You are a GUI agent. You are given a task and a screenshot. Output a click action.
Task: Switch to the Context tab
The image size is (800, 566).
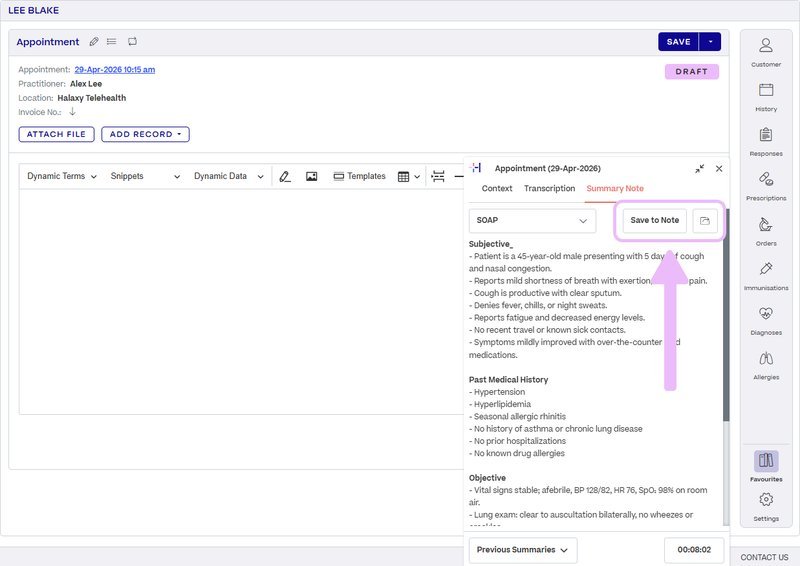(497, 188)
